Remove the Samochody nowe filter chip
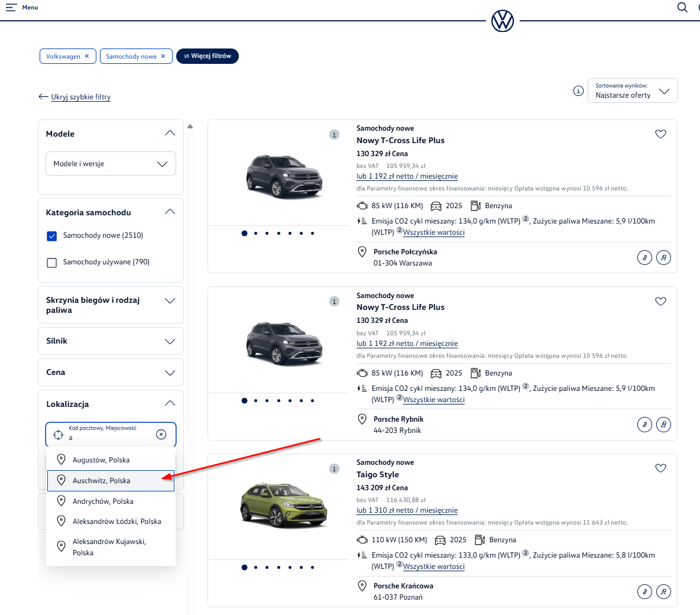Screen dimensions: 700x615 pyautogui.click(x=163, y=56)
